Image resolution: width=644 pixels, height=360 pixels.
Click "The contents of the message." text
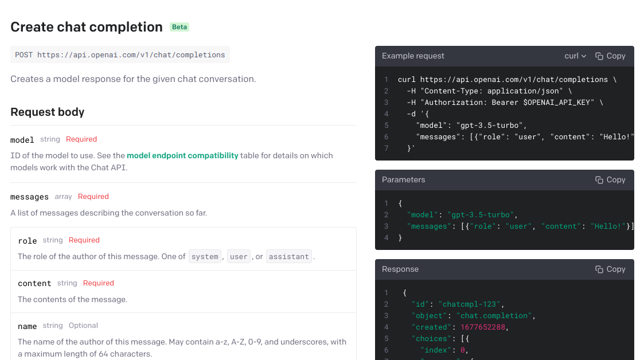coord(73,300)
